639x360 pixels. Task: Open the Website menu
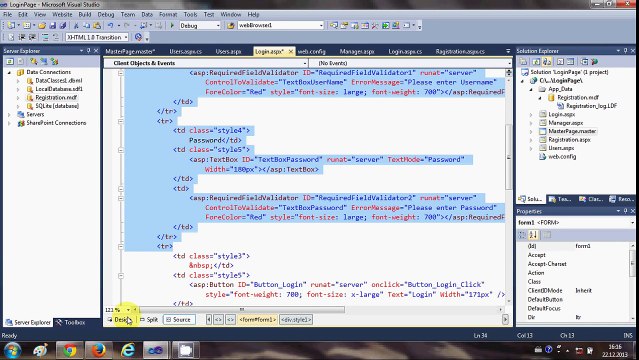(62, 14)
